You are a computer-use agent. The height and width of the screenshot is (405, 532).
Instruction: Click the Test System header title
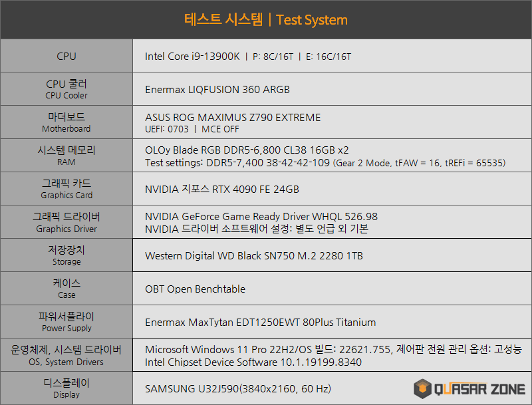[x=266, y=19]
